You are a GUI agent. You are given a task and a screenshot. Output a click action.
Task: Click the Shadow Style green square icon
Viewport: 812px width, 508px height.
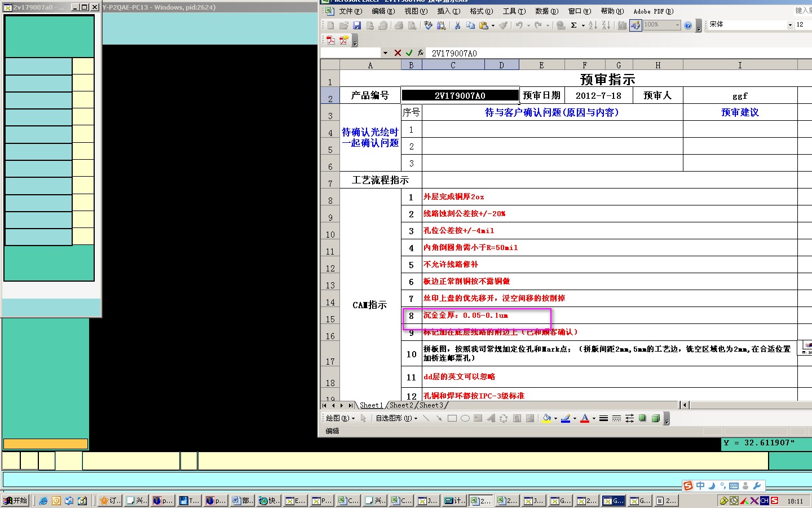(x=643, y=418)
